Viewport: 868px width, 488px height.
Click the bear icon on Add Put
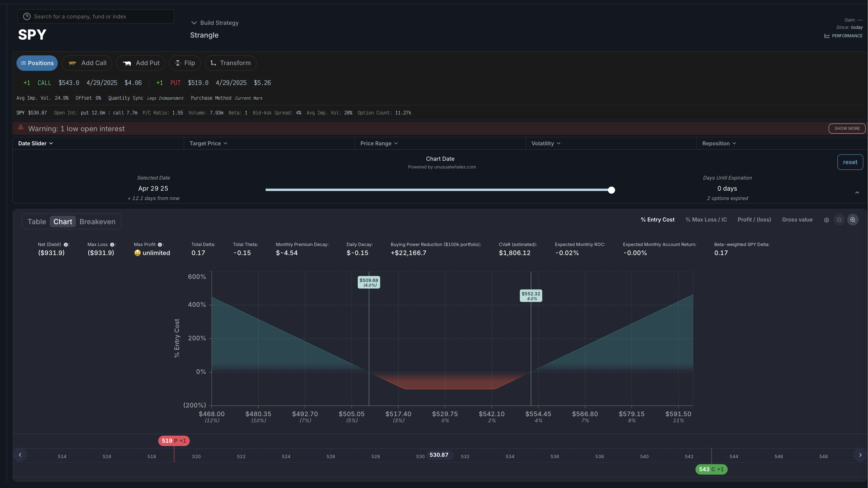pyautogui.click(x=127, y=63)
